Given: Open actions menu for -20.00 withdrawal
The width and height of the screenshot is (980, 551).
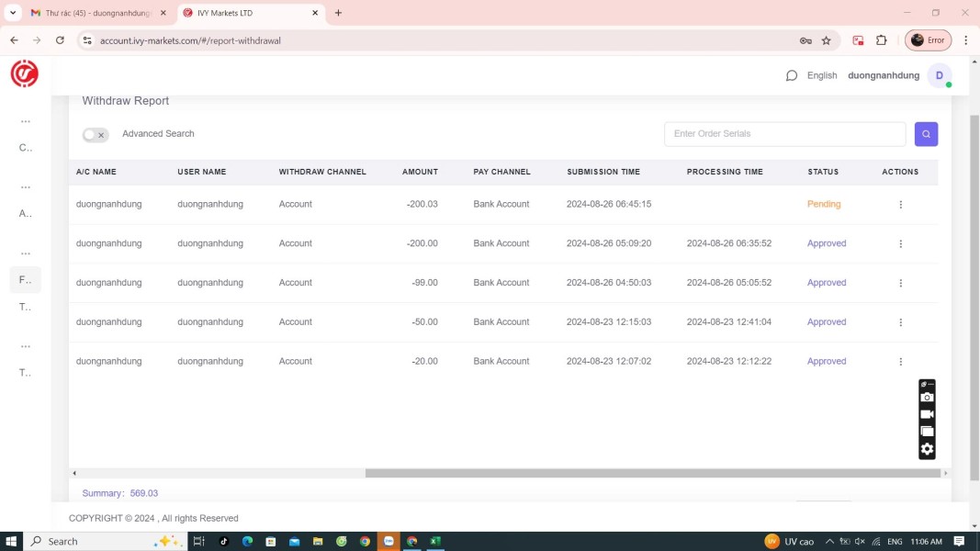Looking at the screenshot, I should click(x=900, y=362).
